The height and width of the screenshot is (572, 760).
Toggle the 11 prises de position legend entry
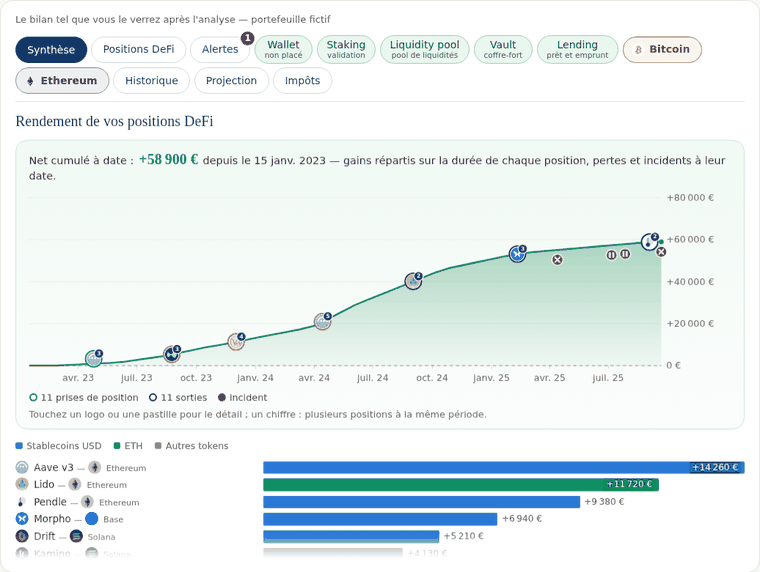84,397
